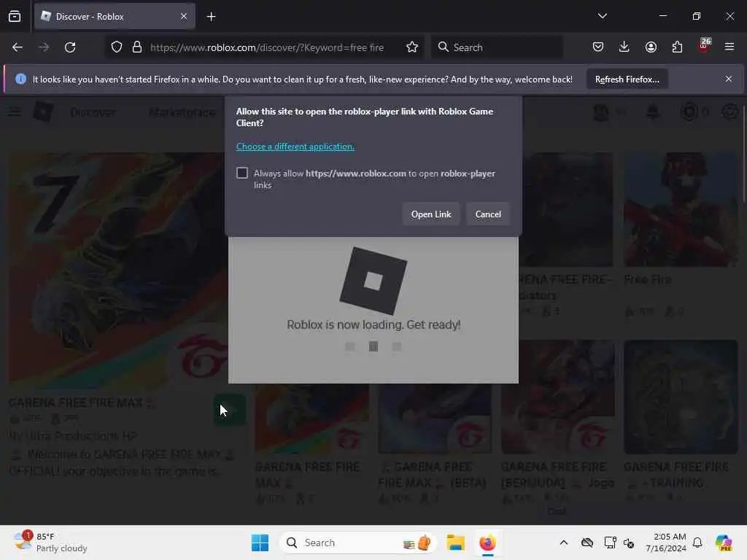Open a new browser tab
The image size is (747, 560).
click(x=211, y=17)
